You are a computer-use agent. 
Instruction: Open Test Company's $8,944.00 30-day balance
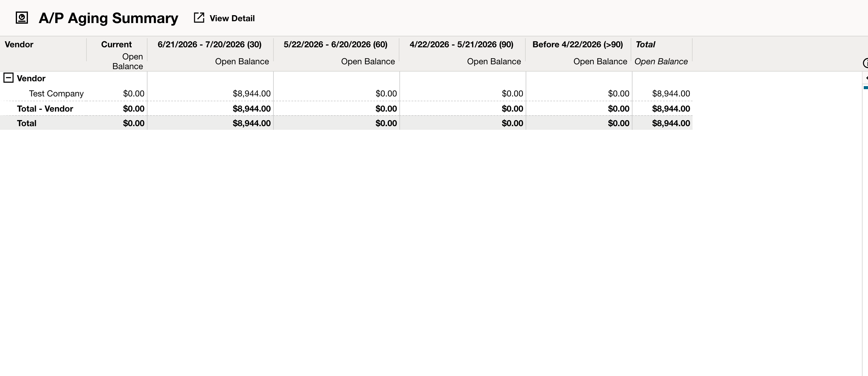pyautogui.click(x=252, y=94)
